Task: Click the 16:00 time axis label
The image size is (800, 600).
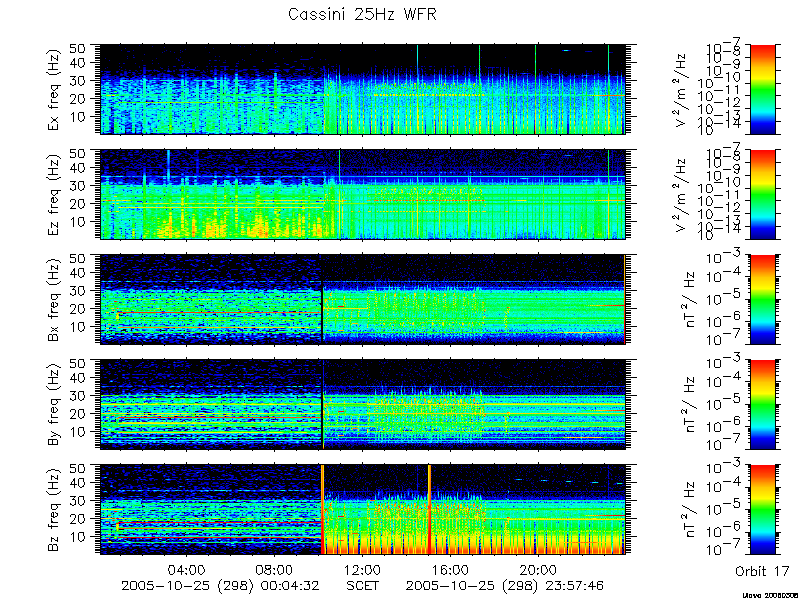Action: pos(451,569)
